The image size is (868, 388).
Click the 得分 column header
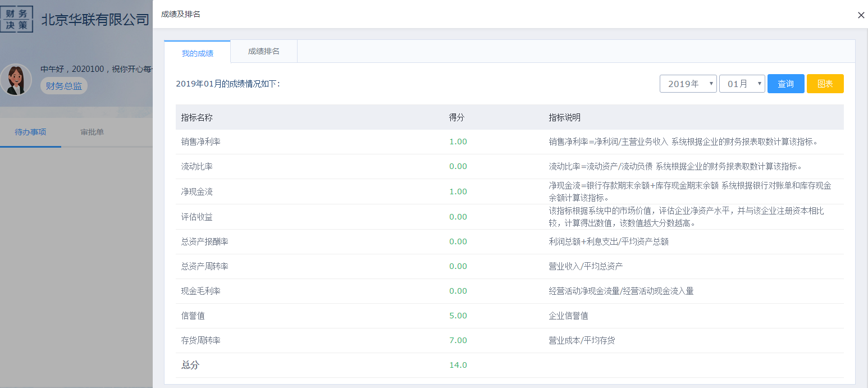click(x=456, y=118)
